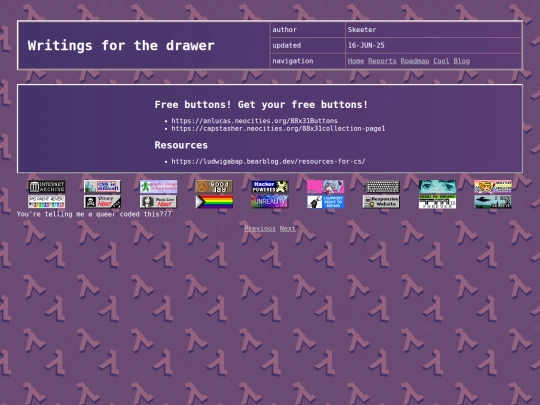Click the CSS is difficult badge
Screen dimensions: 540x405
coord(102,187)
